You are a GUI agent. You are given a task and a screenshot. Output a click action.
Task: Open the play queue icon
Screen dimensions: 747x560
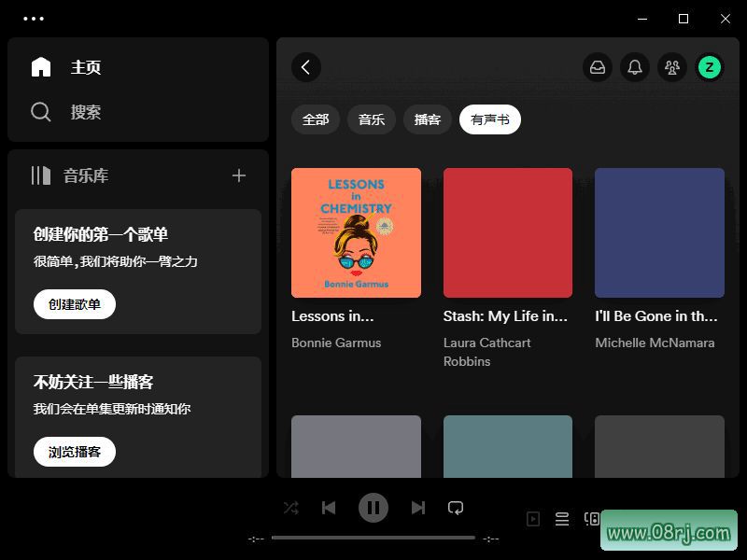coord(561,519)
